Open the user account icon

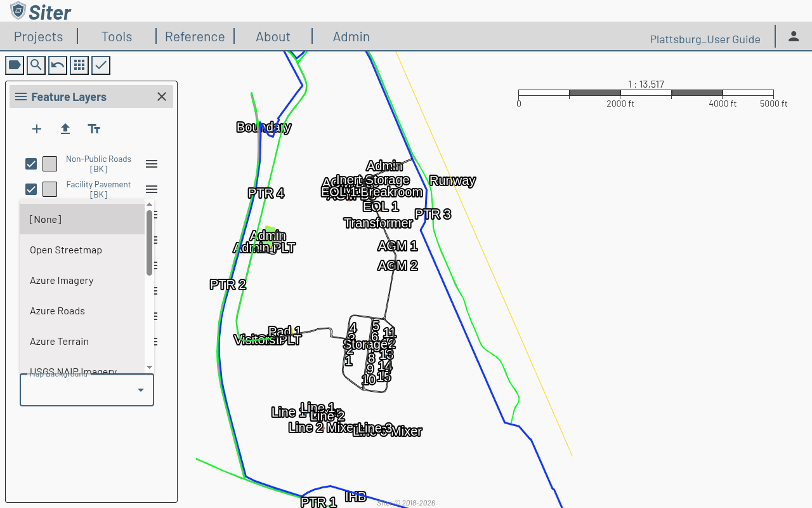click(794, 36)
